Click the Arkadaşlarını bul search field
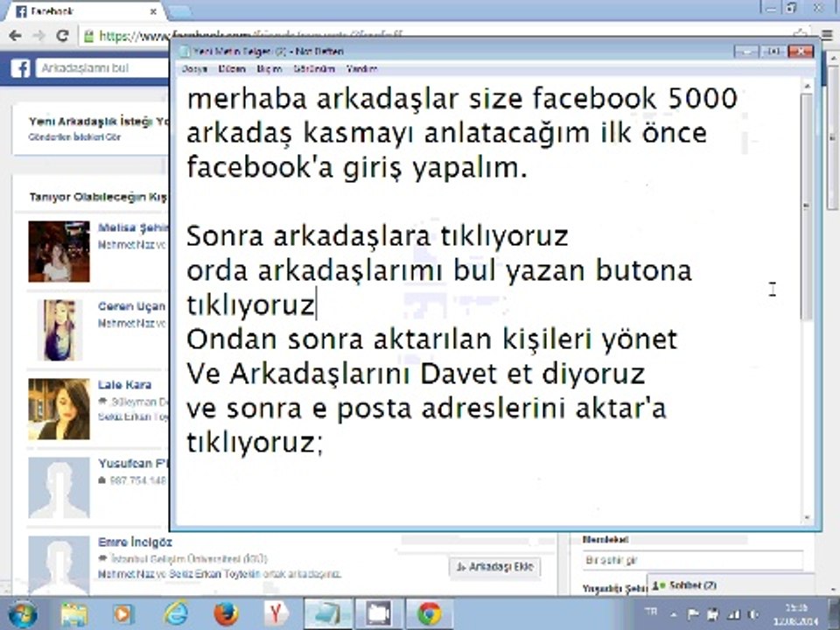The image size is (840, 630). tap(103, 68)
